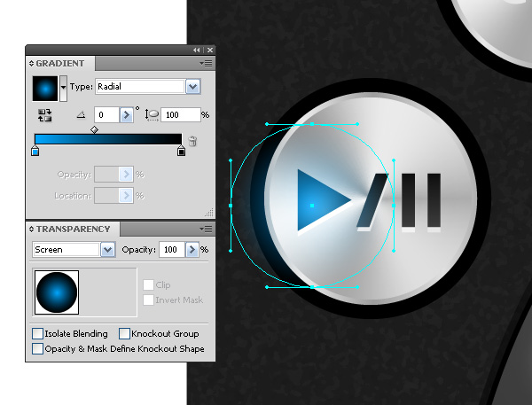Click the Gradient panel tab
This screenshot has width=532, height=405.
(x=60, y=64)
